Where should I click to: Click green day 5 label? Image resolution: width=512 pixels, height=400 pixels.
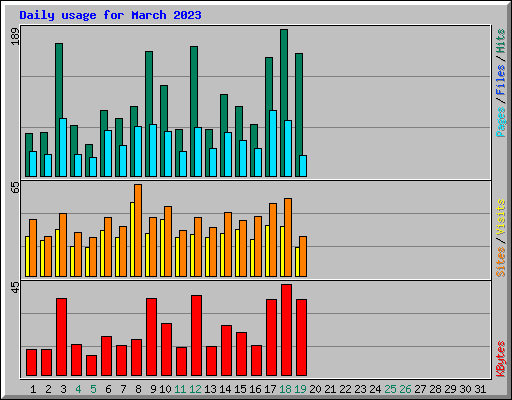(x=93, y=389)
